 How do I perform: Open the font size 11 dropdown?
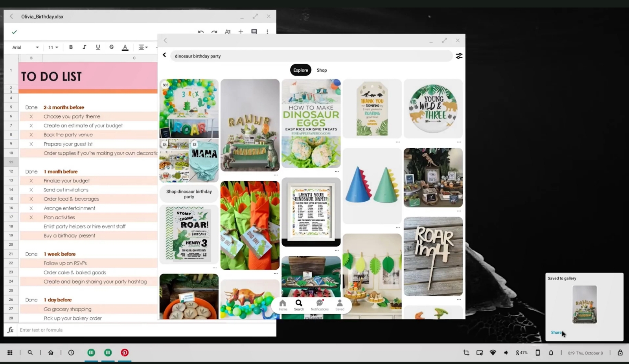53,47
